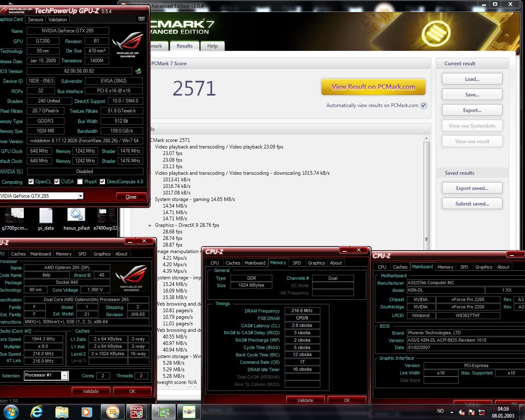
Task: Take GPU-Z screenshot with camera icon
Action: (141, 19)
